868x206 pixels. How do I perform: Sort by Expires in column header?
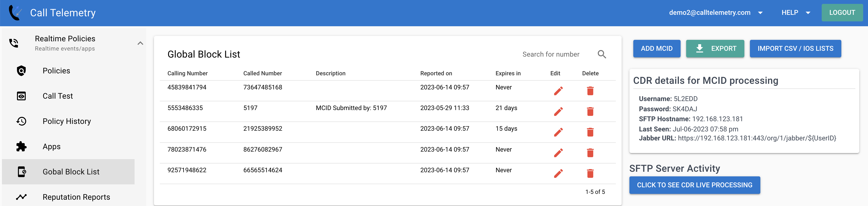pos(508,73)
